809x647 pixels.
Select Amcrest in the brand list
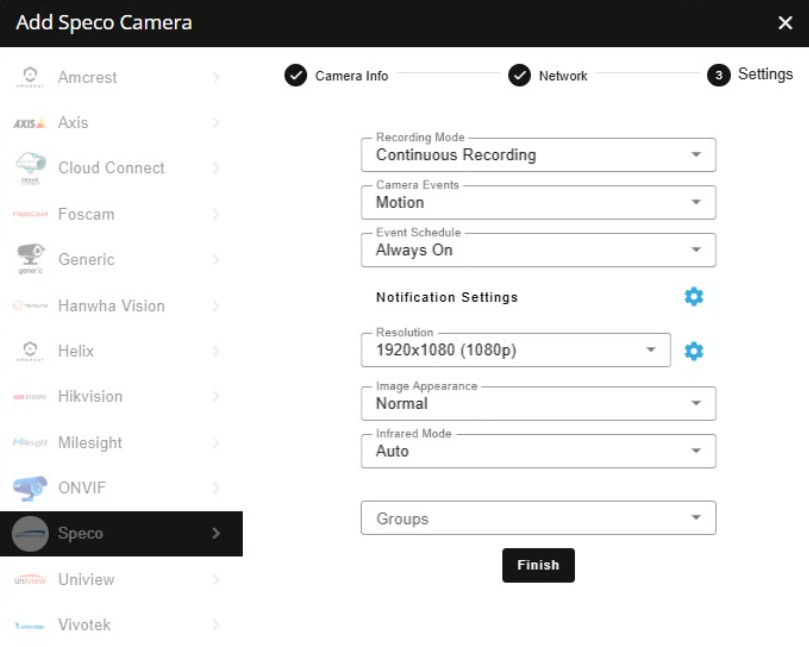tap(121, 77)
